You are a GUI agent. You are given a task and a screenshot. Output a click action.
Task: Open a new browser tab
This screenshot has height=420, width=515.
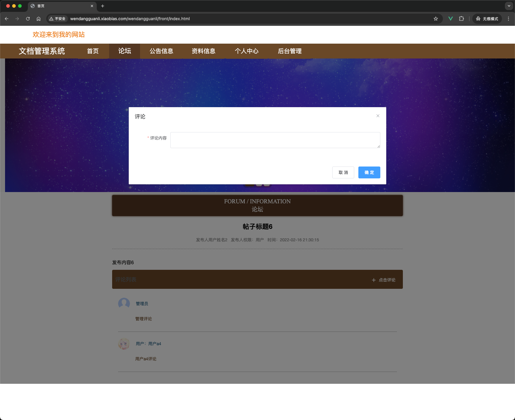click(103, 6)
